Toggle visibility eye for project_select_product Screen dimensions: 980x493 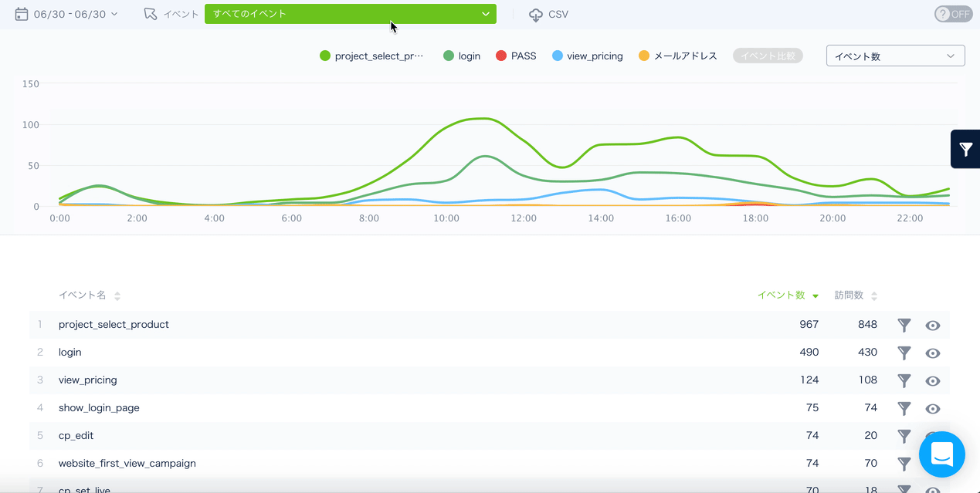(x=933, y=326)
